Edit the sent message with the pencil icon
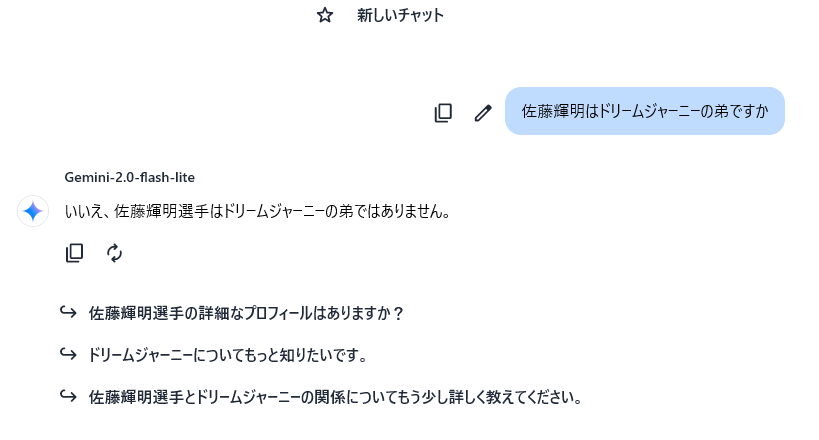This screenshot has height=440, width=819. [483, 113]
